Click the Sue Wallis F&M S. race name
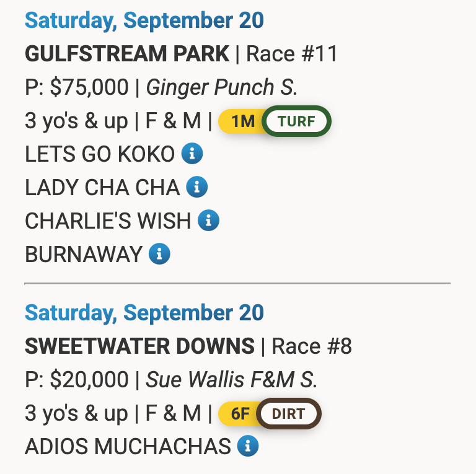Viewport: 476px width, 474px height. 231,380
